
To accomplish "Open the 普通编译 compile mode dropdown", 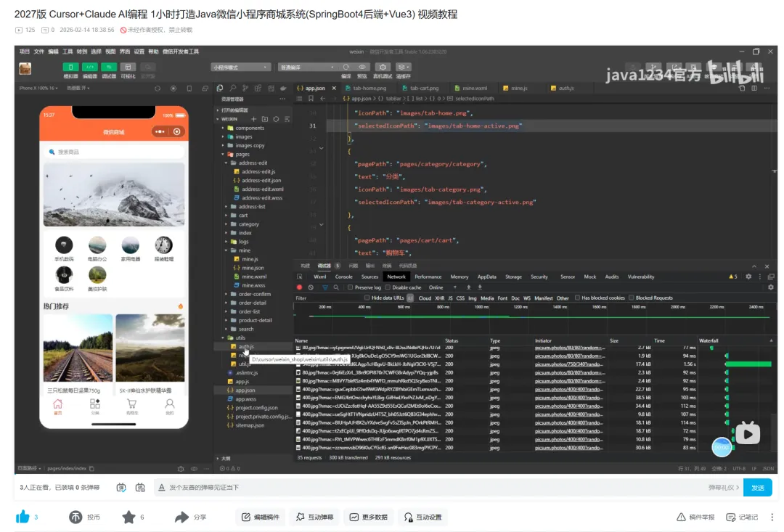I will [306, 67].
